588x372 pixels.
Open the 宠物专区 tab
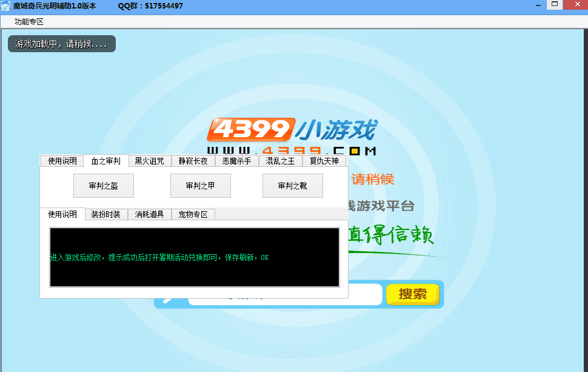pyautogui.click(x=193, y=214)
